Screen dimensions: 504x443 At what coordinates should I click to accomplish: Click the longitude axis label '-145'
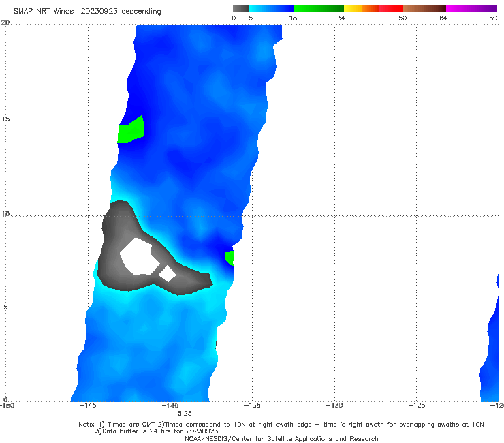[87, 406]
